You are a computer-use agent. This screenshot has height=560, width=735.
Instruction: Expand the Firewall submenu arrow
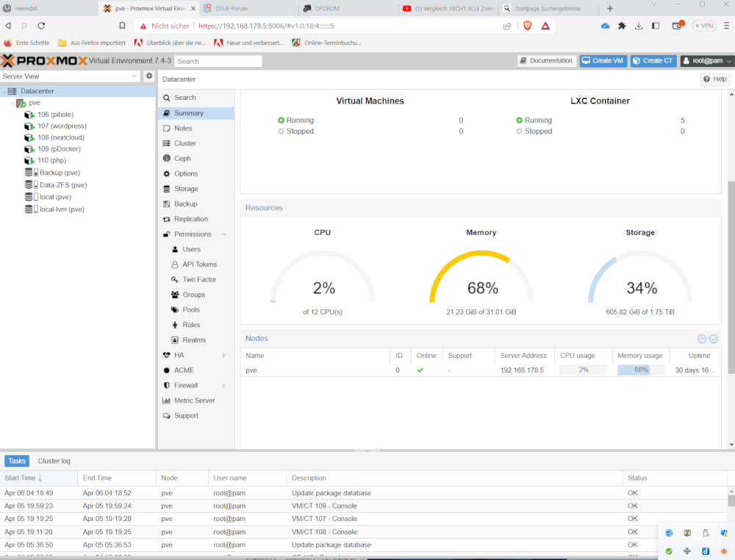(224, 385)
